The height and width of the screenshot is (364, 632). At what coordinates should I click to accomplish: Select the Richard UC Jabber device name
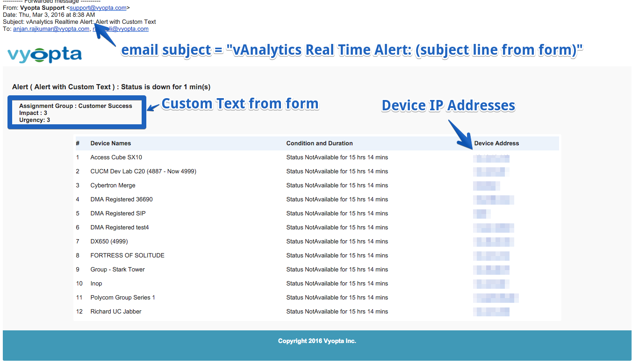[x=116, y=312]
